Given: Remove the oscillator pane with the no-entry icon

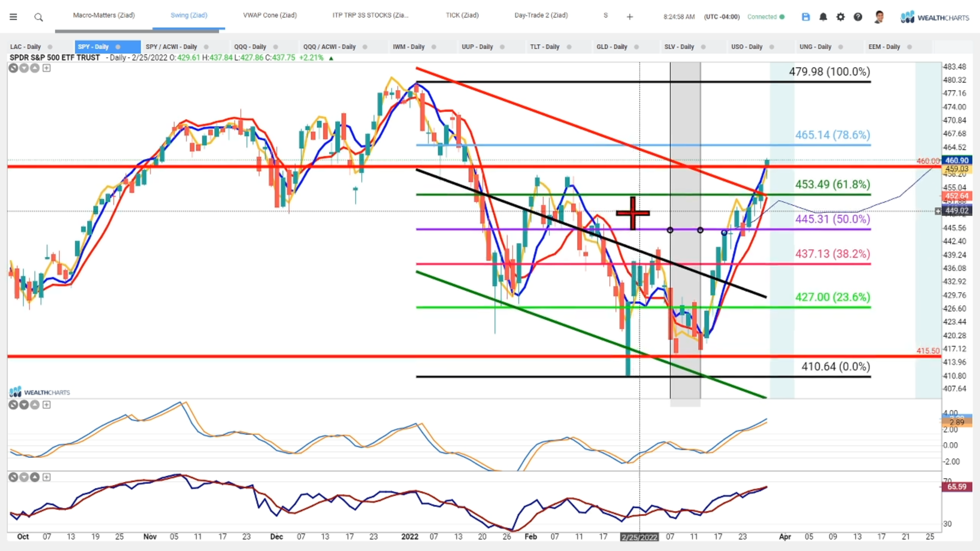Looking at the screenshot, I should [x=13, y=405].
